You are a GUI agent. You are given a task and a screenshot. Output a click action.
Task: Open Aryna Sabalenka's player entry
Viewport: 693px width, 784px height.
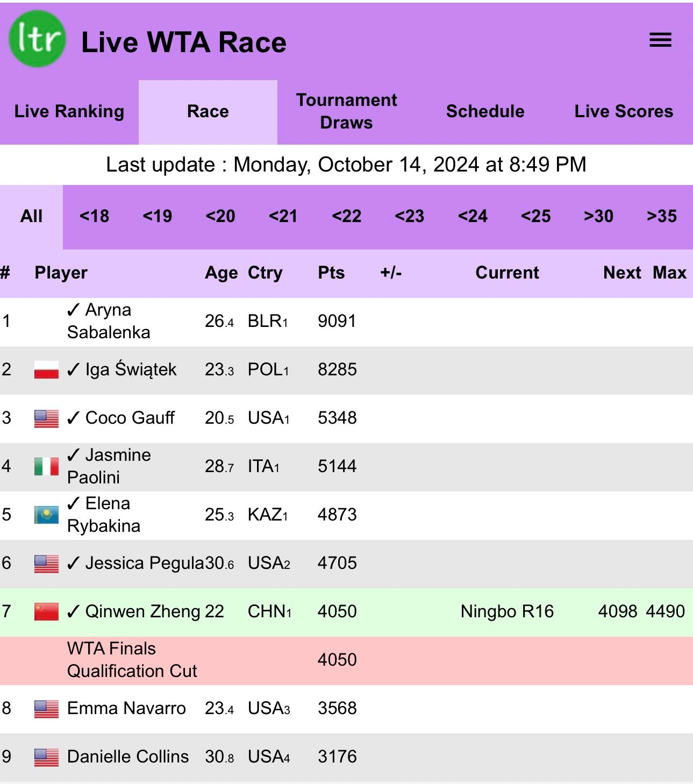click(109, 321)
